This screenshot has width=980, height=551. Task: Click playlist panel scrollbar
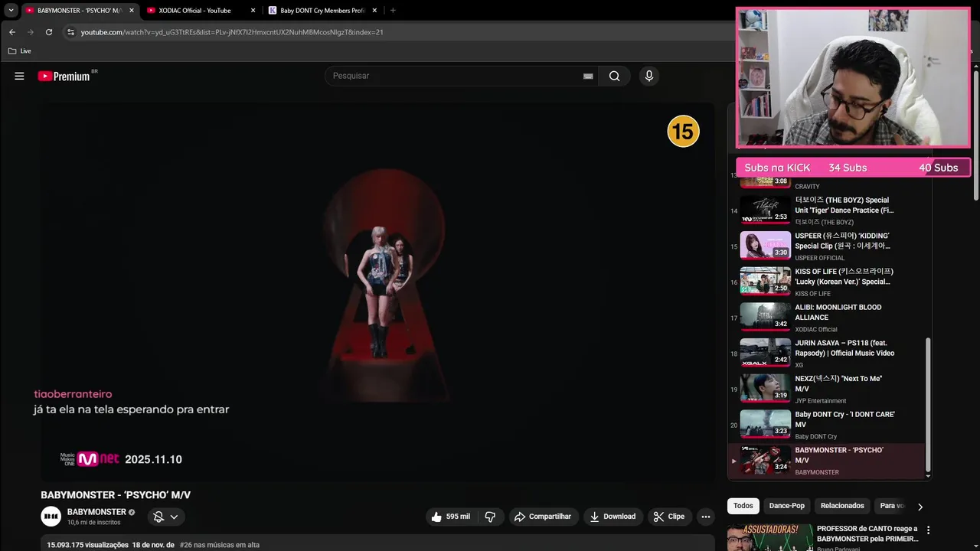coord(929,404)
